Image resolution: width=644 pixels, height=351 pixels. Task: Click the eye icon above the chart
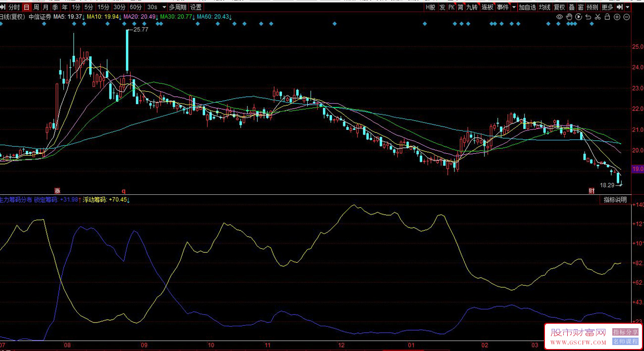click(x=559, y=17)
